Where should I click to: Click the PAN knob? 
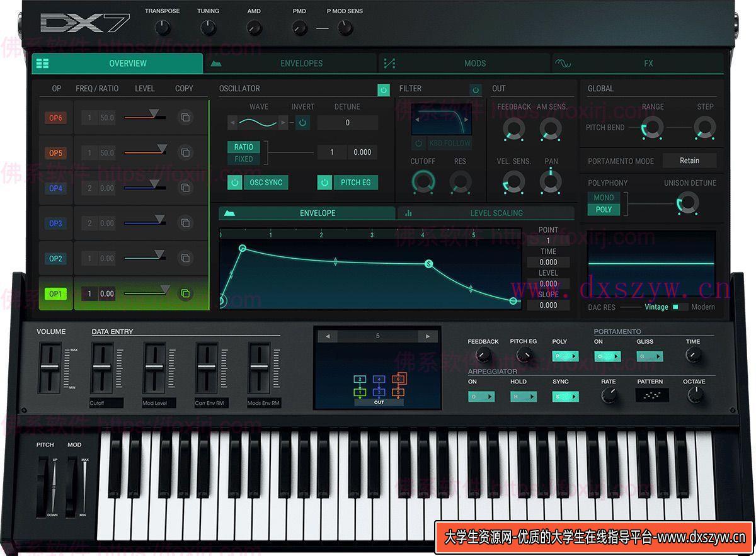click(x=551, y=183)
